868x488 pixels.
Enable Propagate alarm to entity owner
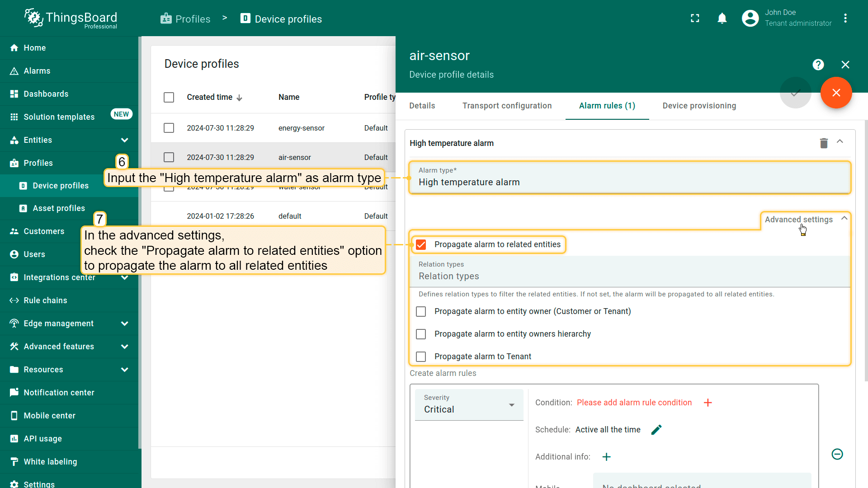pyautogui.click(x=421, y=311)
